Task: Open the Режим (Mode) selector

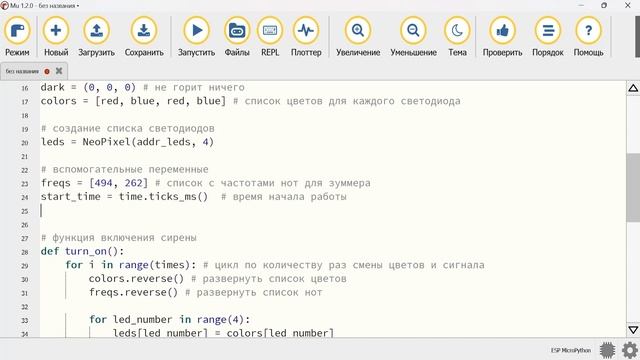Action: click(17, 36)
